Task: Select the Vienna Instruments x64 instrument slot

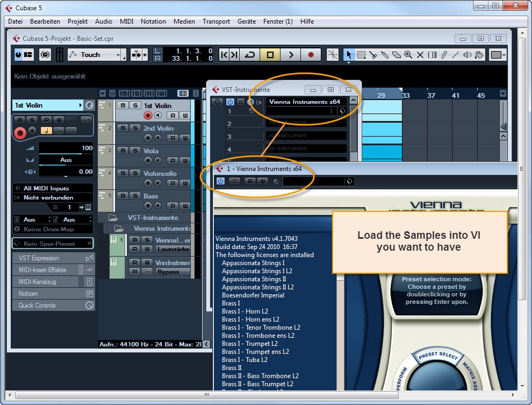Action: 305,102
